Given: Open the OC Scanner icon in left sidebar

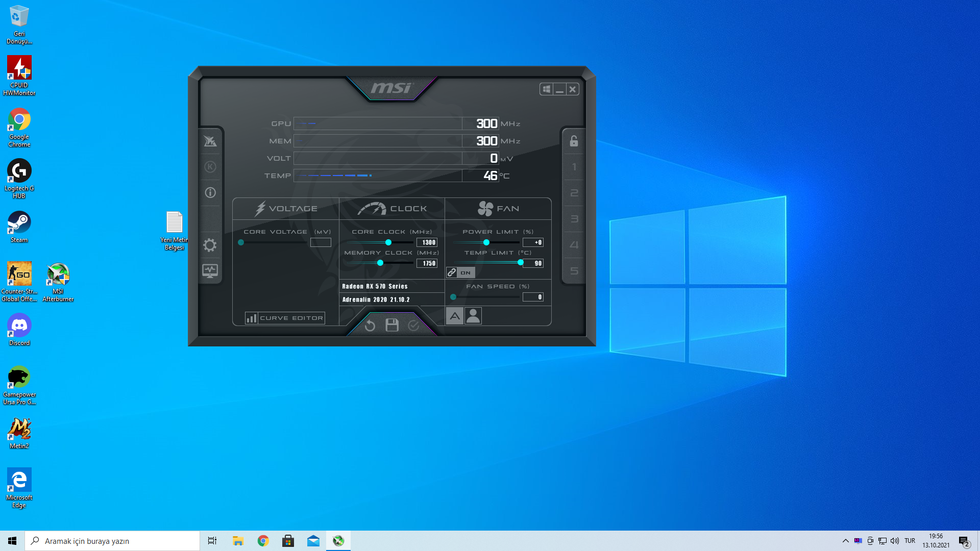Looking at the screenshot, I should pyautogui.click(x=210, y=141).
